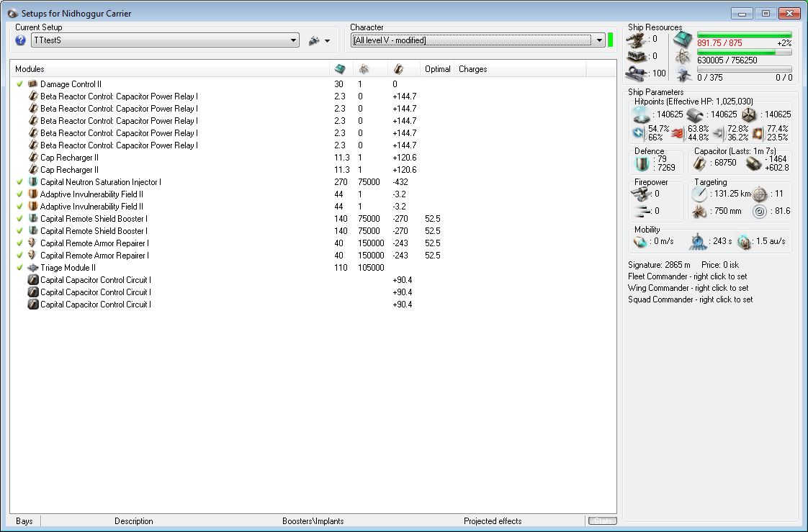The height and width of the screenshot is (532, 808).
Task: Click the capacitor column header icon
Action: click(x=398, y=69)
